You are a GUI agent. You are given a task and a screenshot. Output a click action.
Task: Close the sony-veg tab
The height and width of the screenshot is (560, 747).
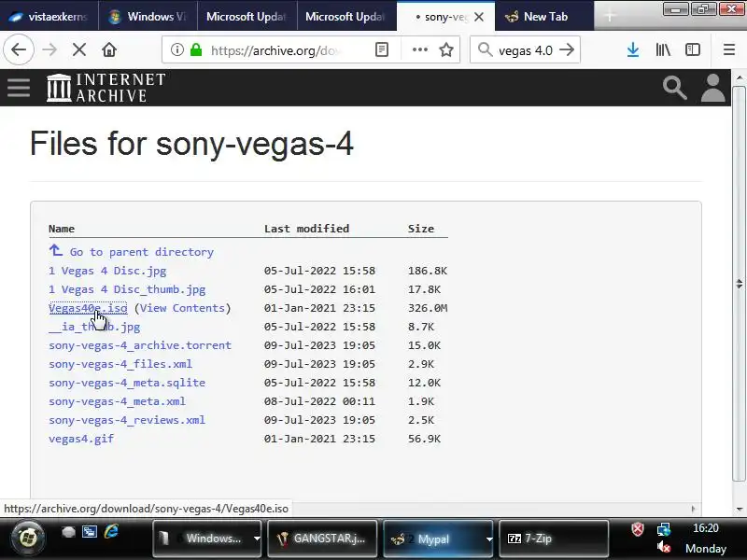click(479, 17)
